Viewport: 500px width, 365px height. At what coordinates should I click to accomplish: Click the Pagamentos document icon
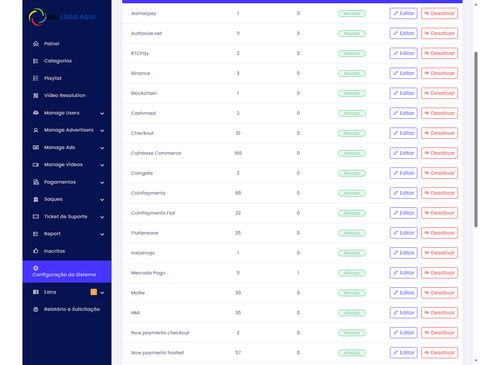36,182
